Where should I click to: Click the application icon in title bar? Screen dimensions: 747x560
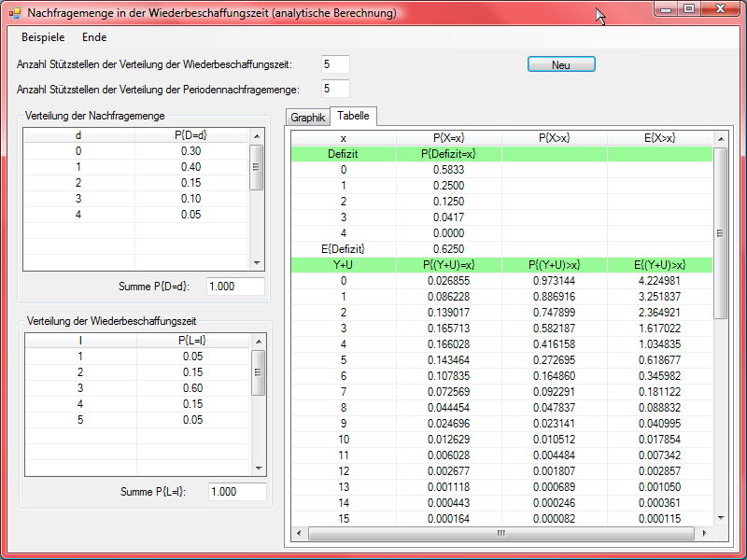click(x=14, y=14)
